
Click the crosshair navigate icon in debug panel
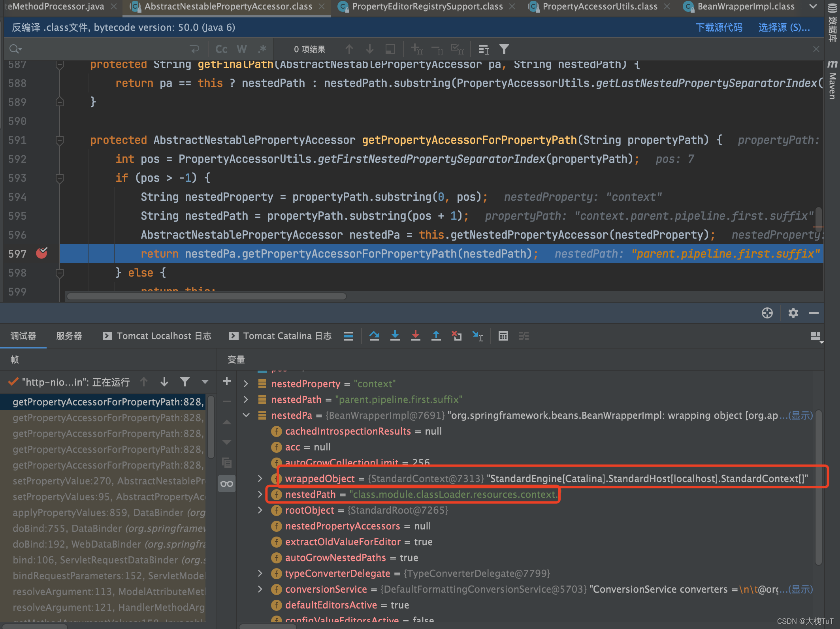point(767,313)
